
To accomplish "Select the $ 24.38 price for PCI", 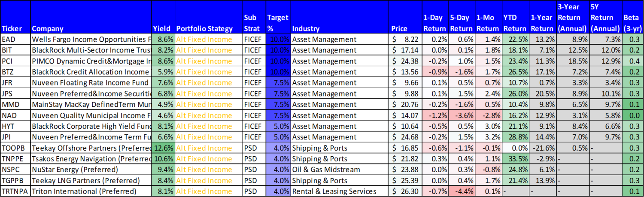I will click(405, 61).
